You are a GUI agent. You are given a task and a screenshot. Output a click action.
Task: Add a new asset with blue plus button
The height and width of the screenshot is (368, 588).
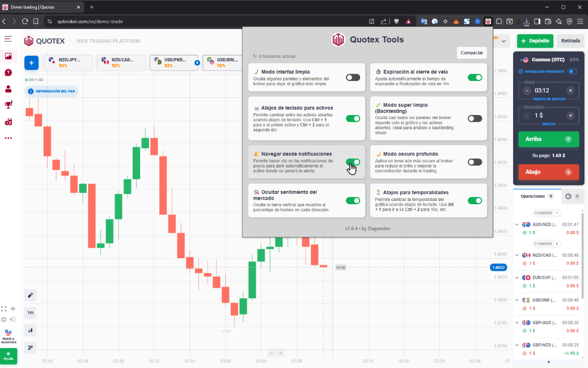pyautogui.click(x=31, y=63)
